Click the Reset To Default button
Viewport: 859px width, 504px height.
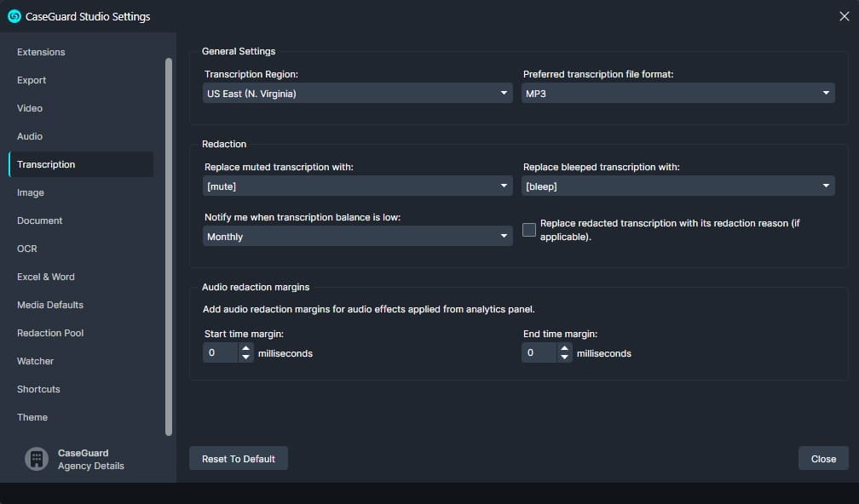239,459
